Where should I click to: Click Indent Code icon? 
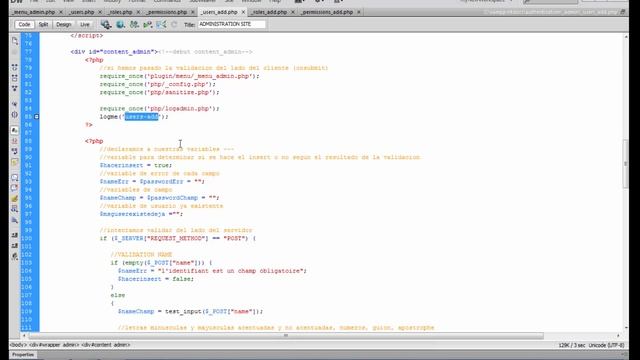pos(15,235)
